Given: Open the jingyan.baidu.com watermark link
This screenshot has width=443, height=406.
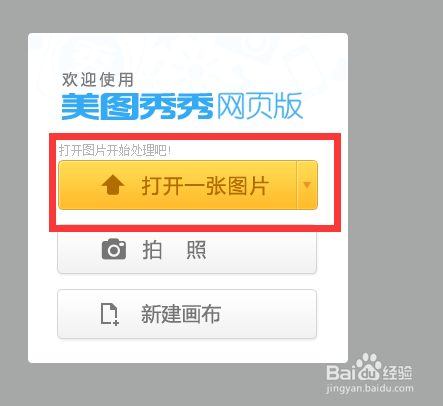Looking at the screenshot, I should [x=370, y=389].
